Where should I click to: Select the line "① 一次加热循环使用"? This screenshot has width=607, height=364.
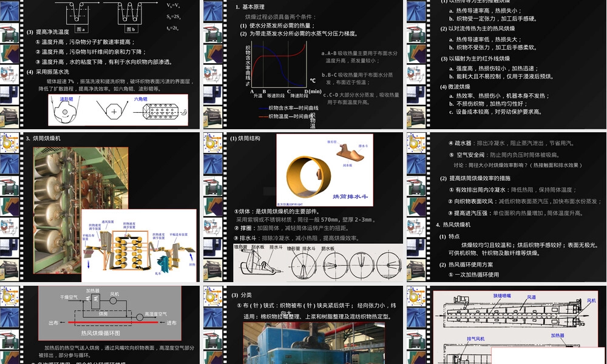(x=474, y=275)
